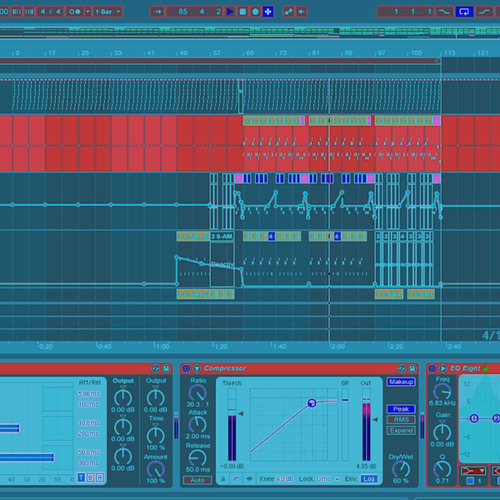Click the 85. 4. 2 arrangement position field
500x500 pixels.
click(195, 12)
